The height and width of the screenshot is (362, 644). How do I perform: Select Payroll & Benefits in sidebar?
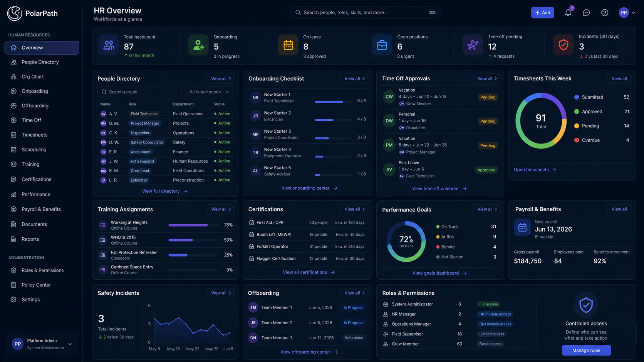point(42,209)
